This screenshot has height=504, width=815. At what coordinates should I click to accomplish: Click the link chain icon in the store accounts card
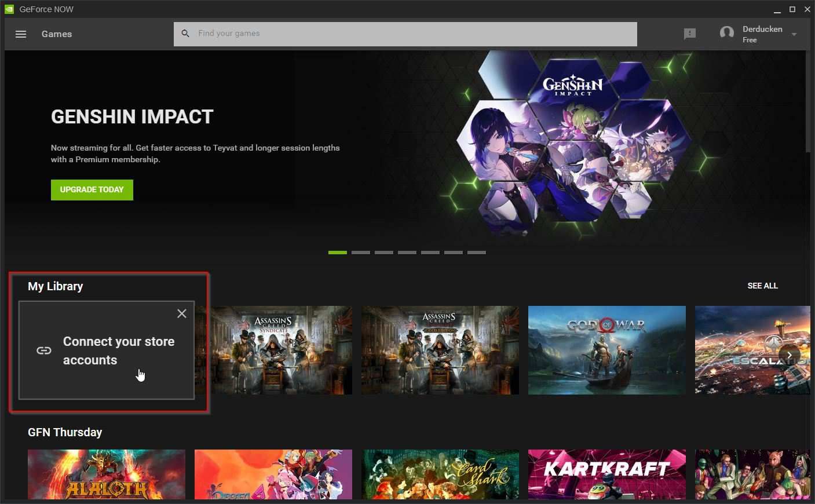pyautogui.click(x=44, y=350)
